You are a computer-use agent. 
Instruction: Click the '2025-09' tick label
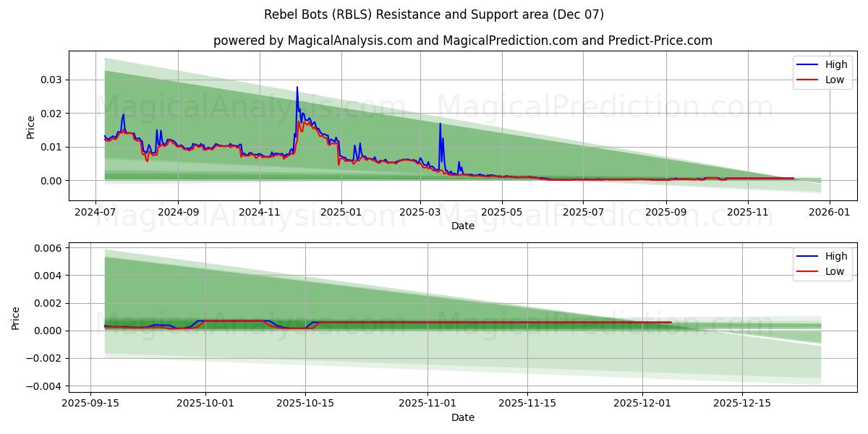click(x=665, y=213)
